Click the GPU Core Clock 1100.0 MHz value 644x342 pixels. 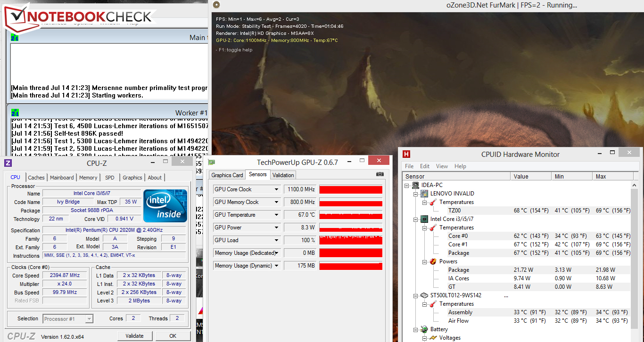tap(300, 189)
